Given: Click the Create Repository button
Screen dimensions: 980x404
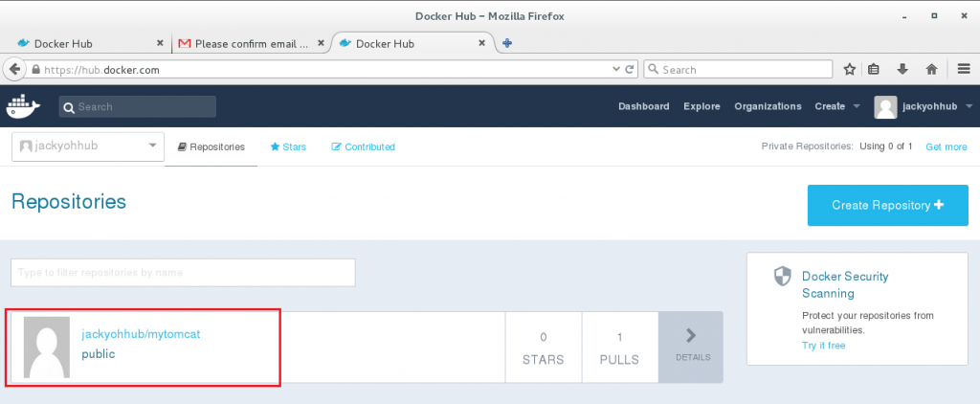Looking at the screenshot, I should [x=887, y=205].
